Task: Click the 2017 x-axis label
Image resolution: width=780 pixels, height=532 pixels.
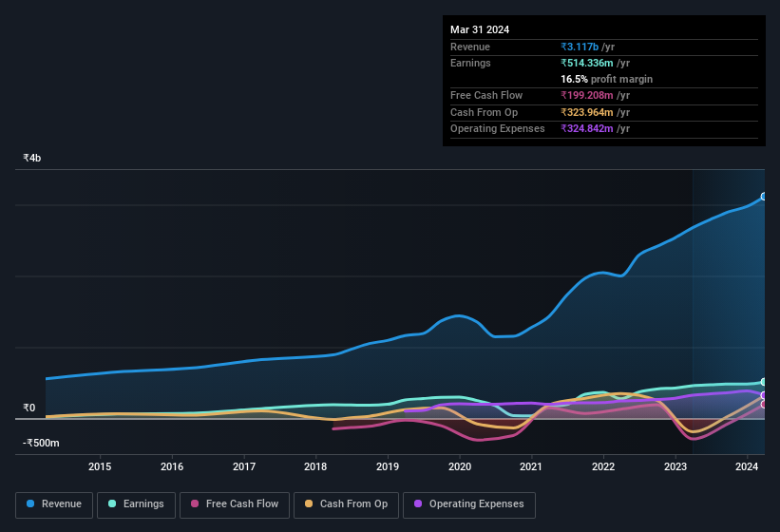Action: click(x=244, y=466)
